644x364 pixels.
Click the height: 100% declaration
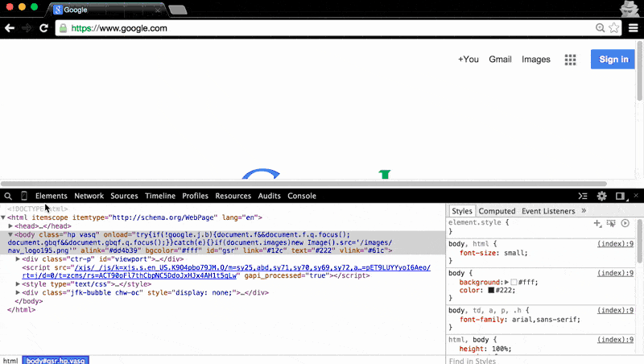(x=485, y=349)
